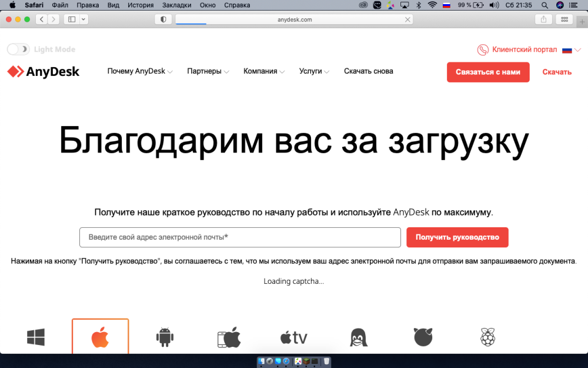
Task: Open Minecraft block icon in Dock
Action: point(306,362)
